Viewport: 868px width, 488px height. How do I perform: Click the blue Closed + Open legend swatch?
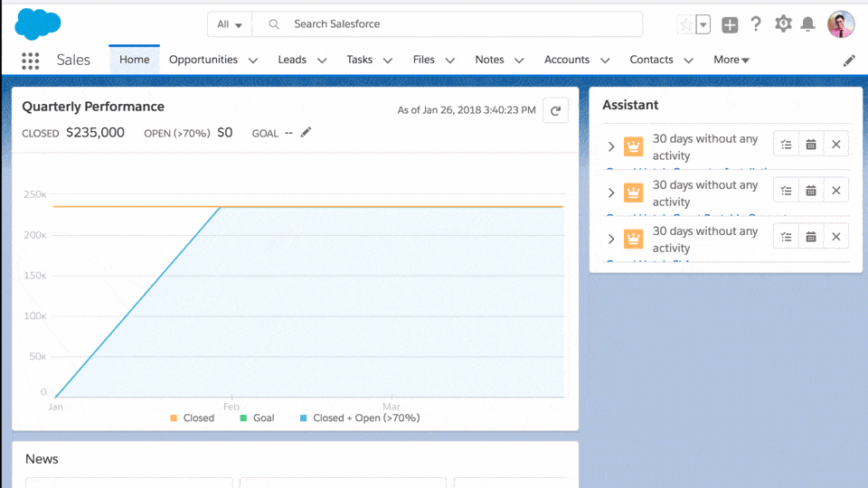303,418
